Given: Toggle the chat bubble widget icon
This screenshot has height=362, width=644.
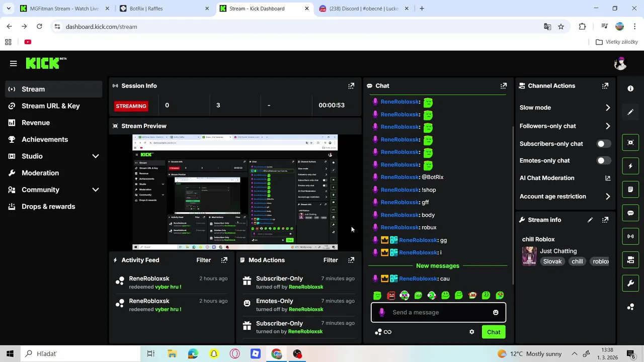Looking at the screenshot, I should click(630, 213).
